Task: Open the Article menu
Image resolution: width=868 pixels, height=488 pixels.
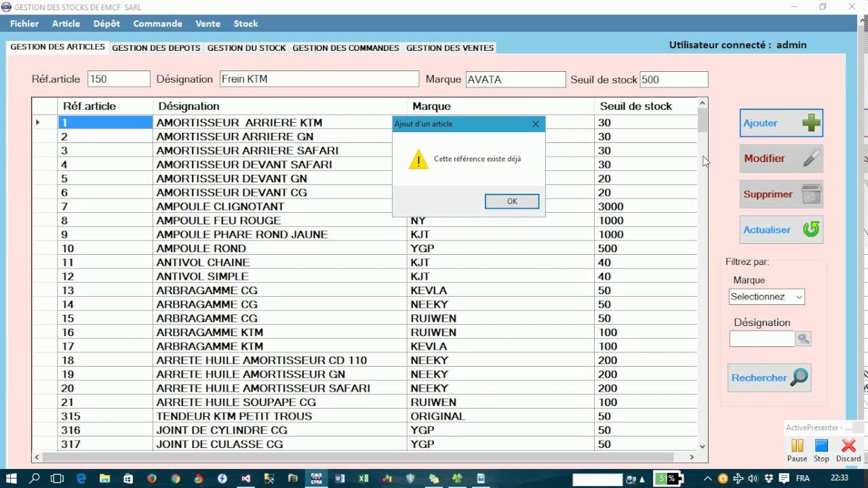Action: tap(66, 24)
